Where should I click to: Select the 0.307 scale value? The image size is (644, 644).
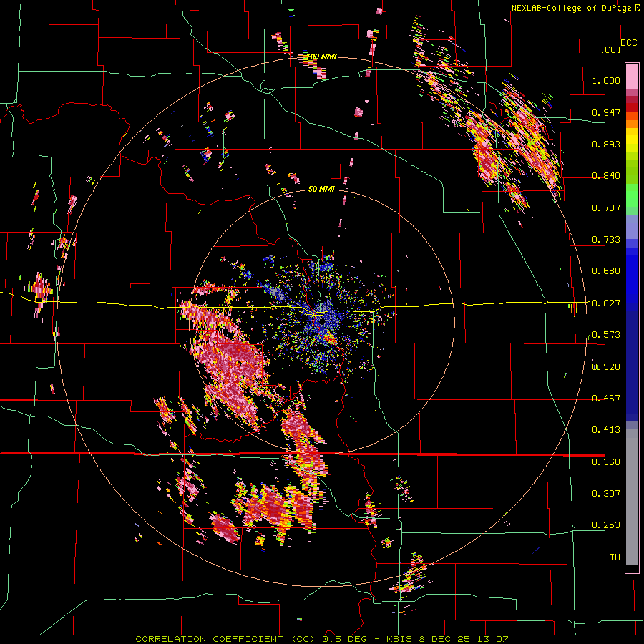606,494
